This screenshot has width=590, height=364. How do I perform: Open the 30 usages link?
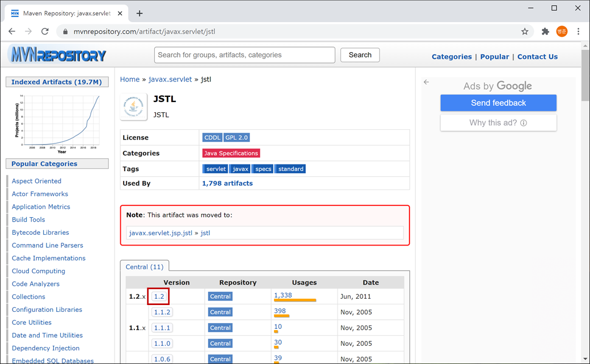tap(278, 342)
